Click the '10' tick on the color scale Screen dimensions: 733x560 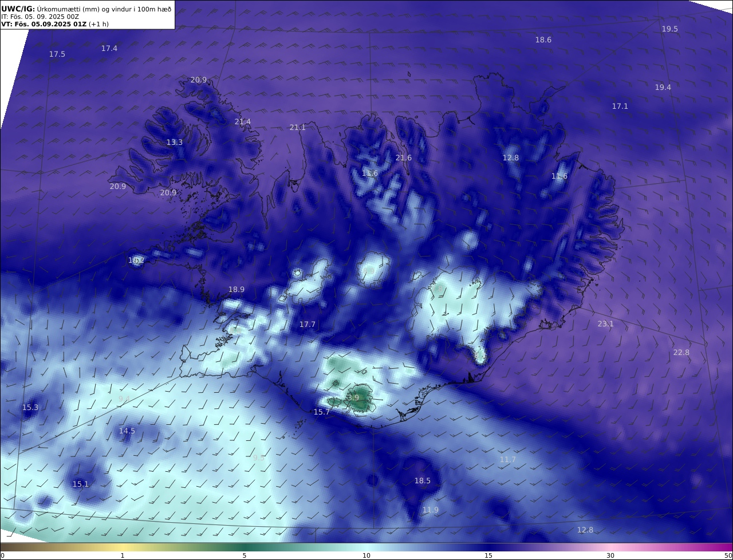coord(366,555)
